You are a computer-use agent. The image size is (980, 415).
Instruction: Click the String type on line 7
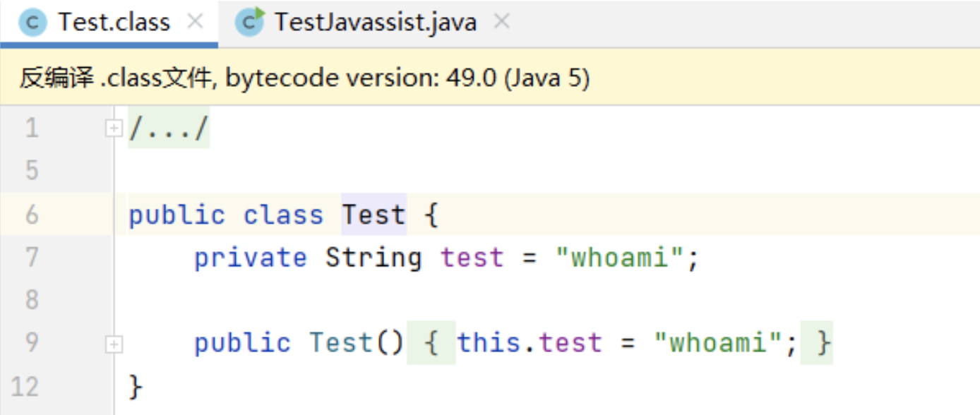coord(373,258)
